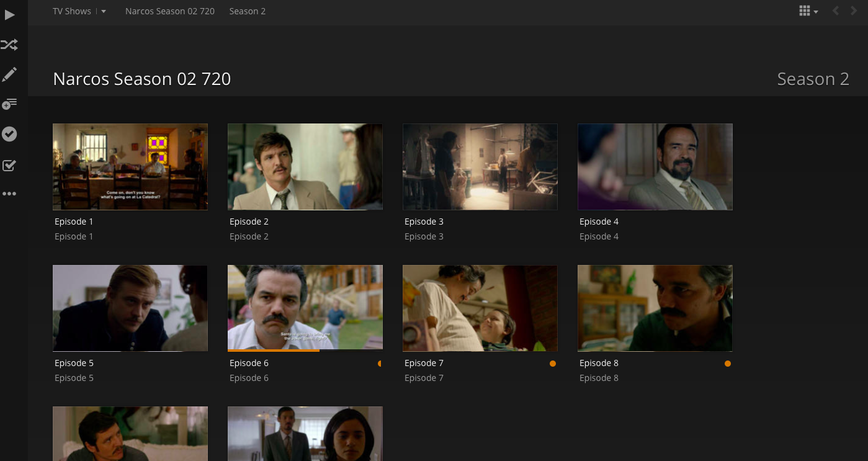This screenshot has width=868, height=461.
Task: Click the white Episode 4 title link
Action: (x=599, y=222)
